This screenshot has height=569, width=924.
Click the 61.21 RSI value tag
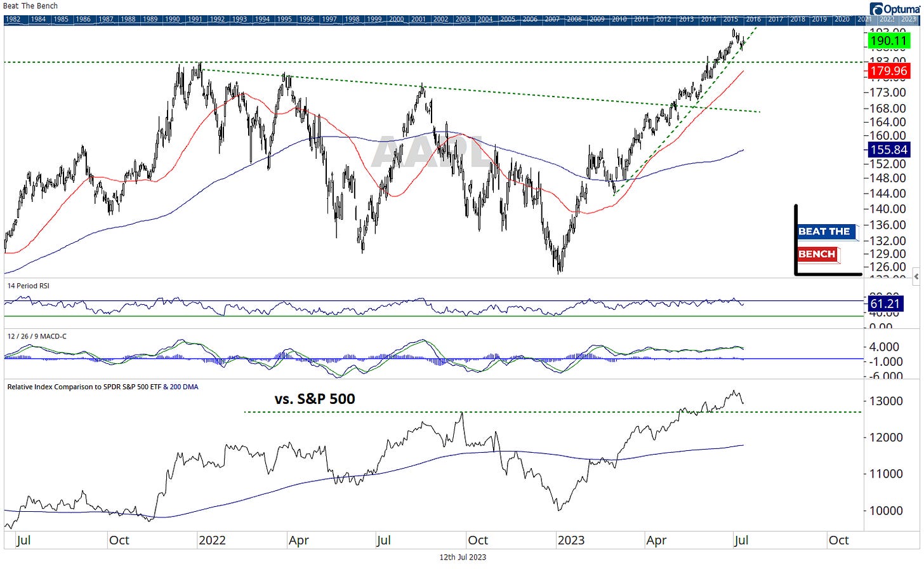pos(885,304)
